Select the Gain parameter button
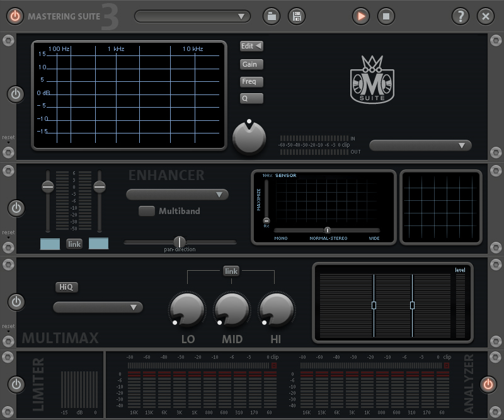The image size is (504, 420). coord(251,65)
